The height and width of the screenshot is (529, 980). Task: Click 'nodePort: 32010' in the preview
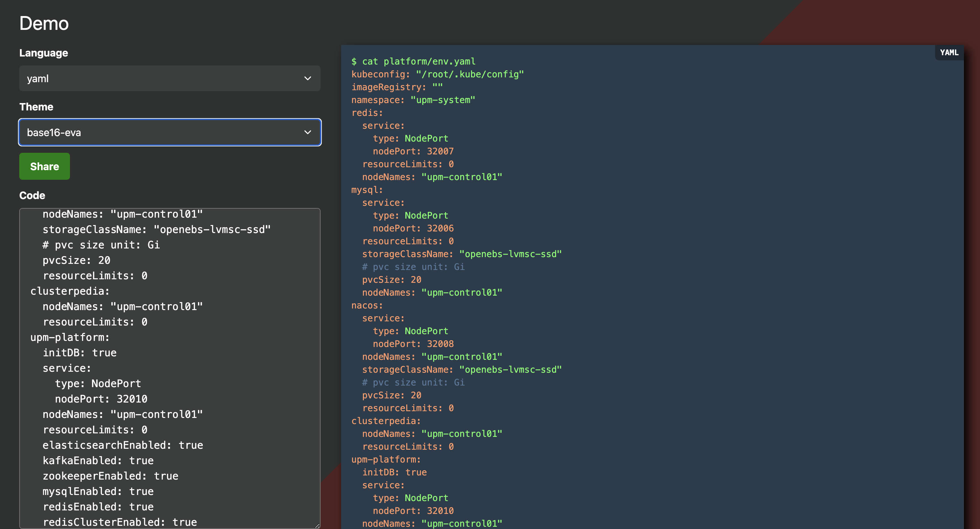pyautogui.click(x=414, y=511)
